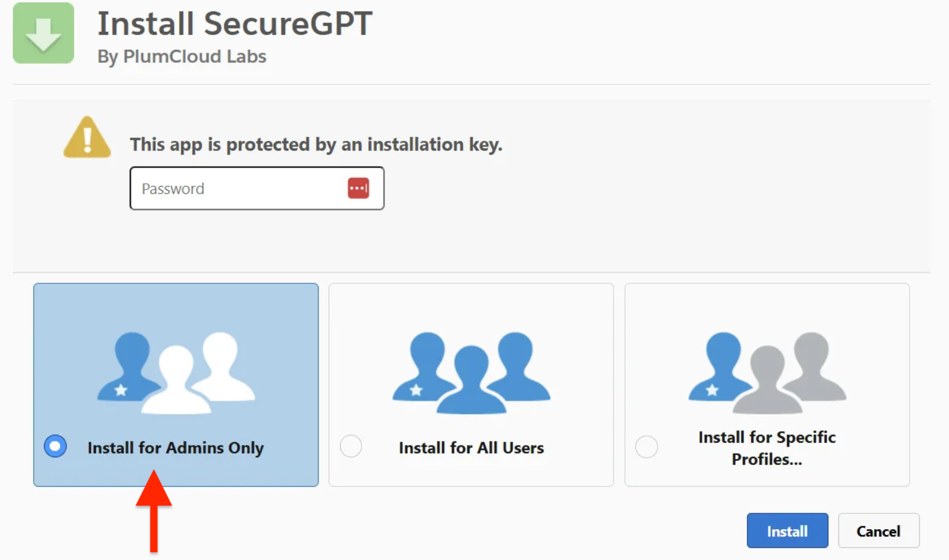Click the "Install for Admins Only" label text
949x560 pixels.
coord(176,448)
